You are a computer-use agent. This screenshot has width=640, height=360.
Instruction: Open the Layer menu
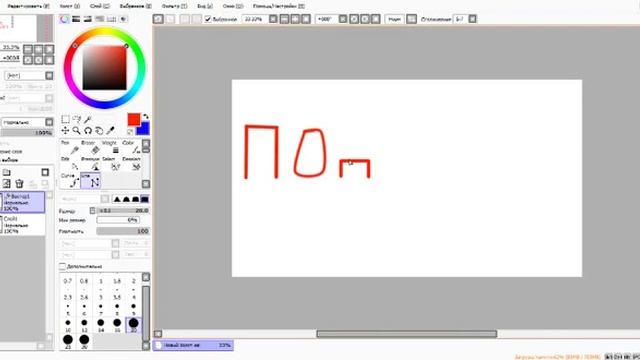click(x=100, y=6)
